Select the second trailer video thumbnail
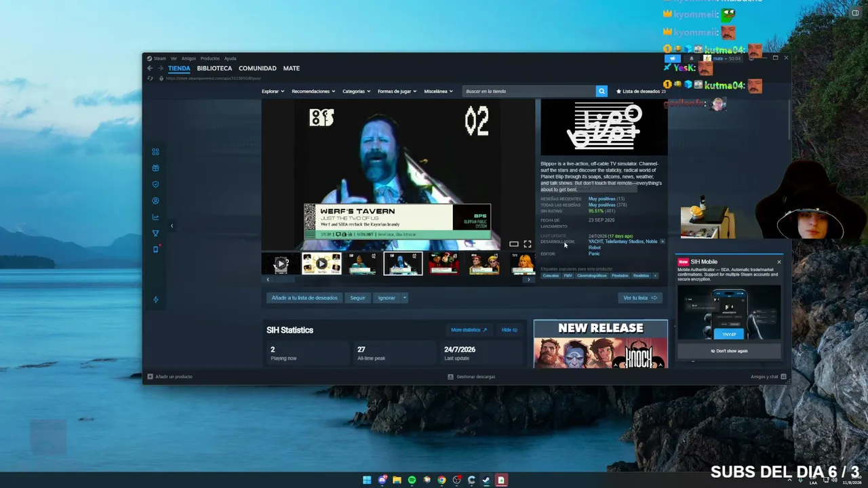Image resolution: width=868 pixels, height=488 pixels. [x=321, y=264]
